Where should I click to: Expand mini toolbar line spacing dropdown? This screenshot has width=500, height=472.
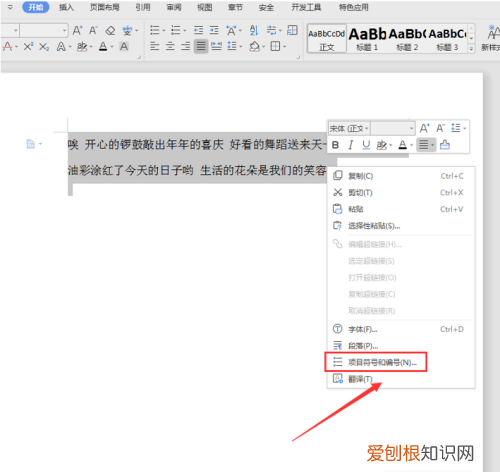pos(465,128)
